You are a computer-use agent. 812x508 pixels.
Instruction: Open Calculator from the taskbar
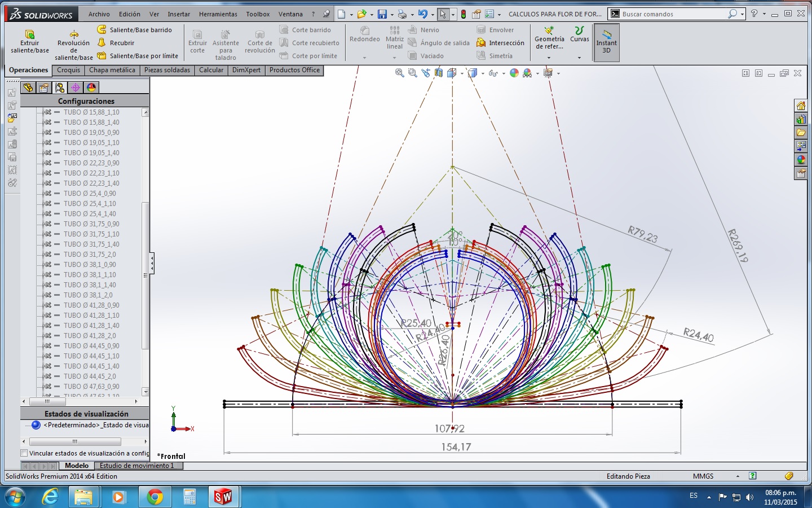pyautogui.click(x=190, y=497)
